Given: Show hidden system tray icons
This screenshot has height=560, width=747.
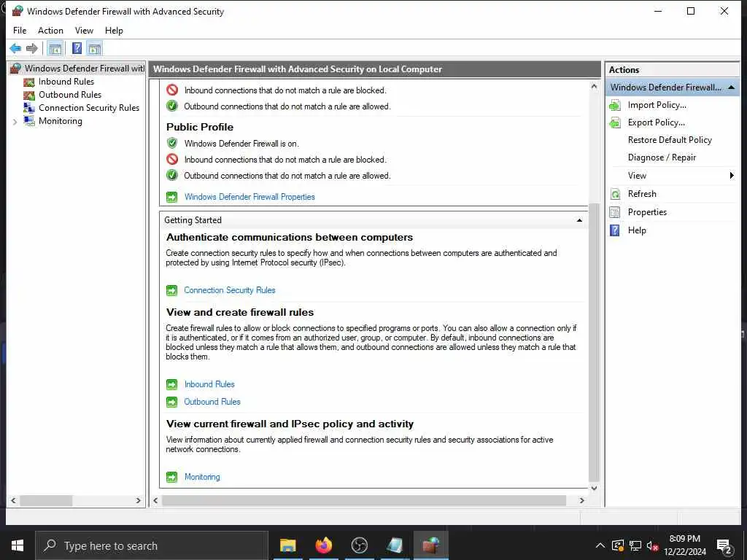Looking at the screenshot, I should (x=600, y=545).
